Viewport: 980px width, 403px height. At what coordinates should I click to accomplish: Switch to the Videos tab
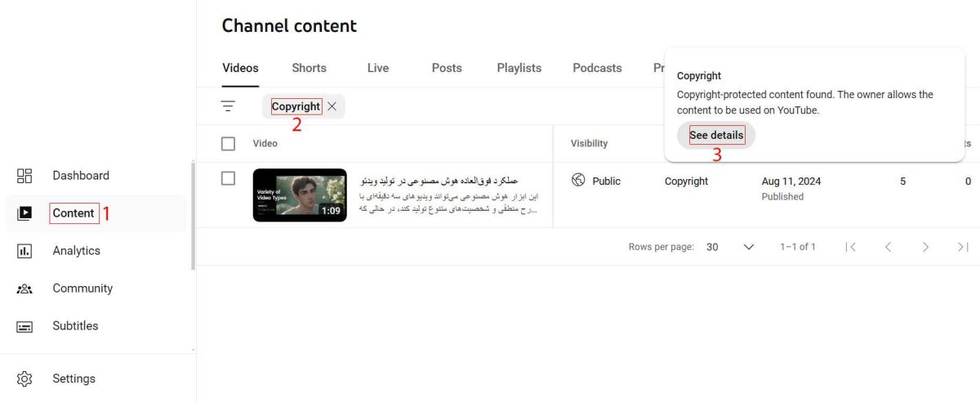tap(240, 68)
